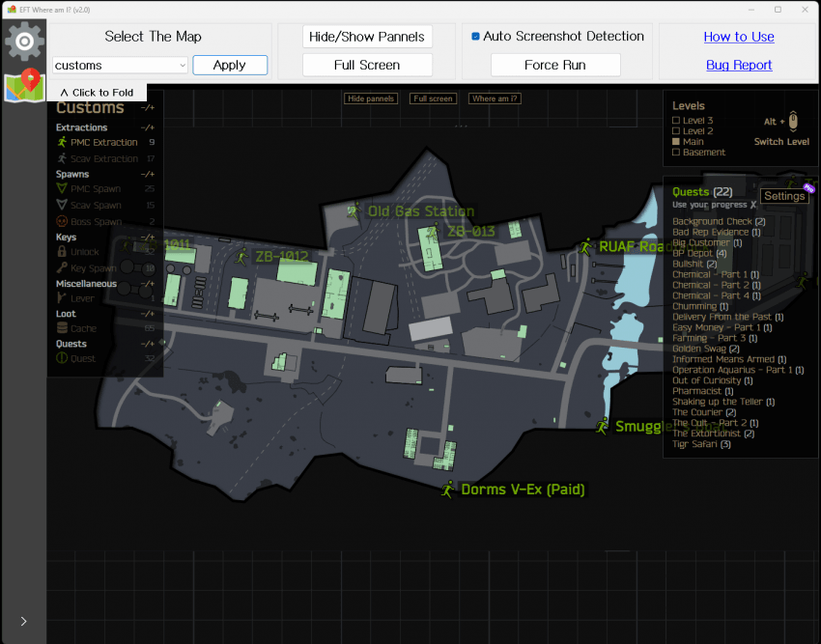Toggle the Key Spawn key icon
The image size is (821, 644).
(62, 267)
